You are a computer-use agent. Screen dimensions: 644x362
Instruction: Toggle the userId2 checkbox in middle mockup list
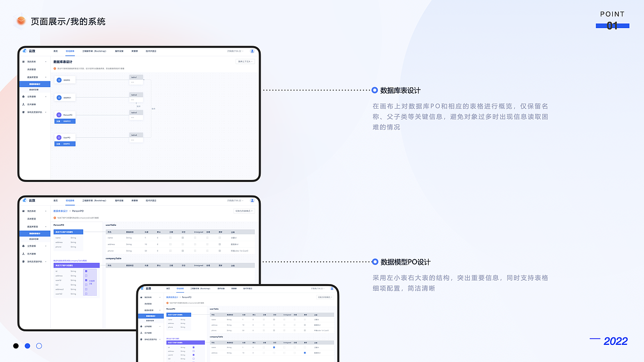[86, 294]
